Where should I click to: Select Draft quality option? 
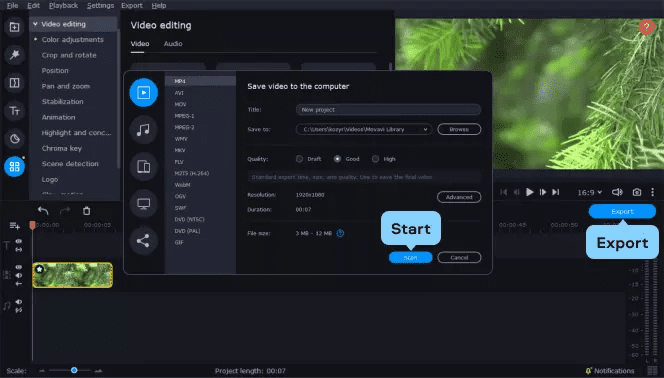pyautogui.click(x=299, y=159)
